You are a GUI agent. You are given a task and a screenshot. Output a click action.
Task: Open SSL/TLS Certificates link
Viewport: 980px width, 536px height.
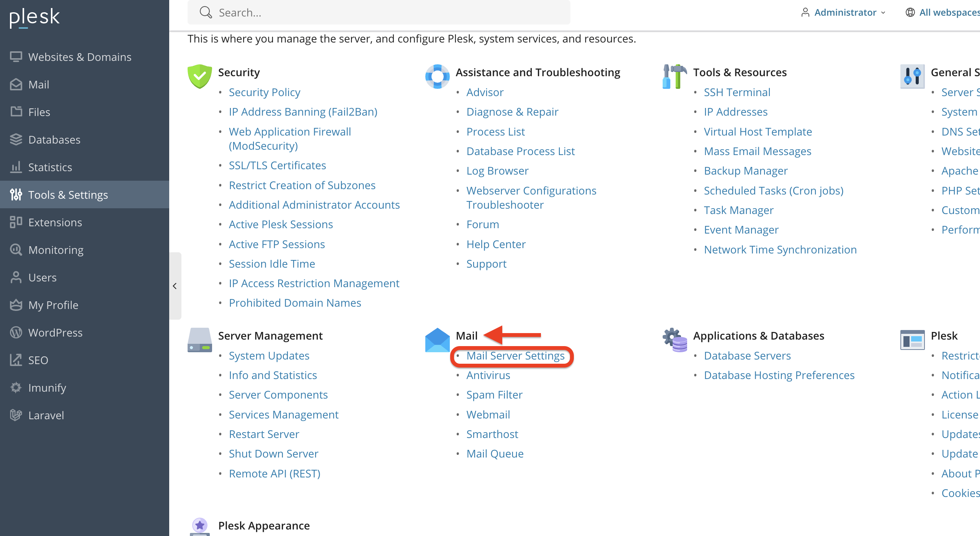point(277,165)
